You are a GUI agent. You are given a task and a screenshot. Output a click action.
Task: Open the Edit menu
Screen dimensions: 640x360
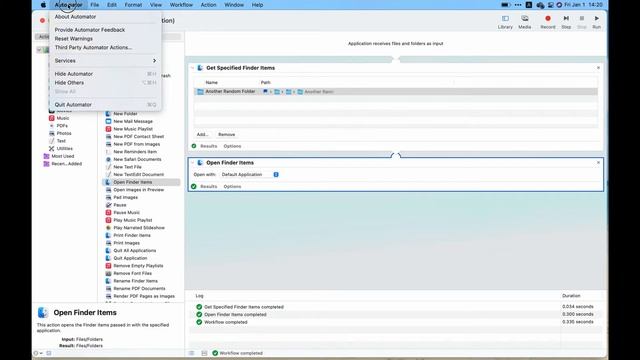coord(111,5)
